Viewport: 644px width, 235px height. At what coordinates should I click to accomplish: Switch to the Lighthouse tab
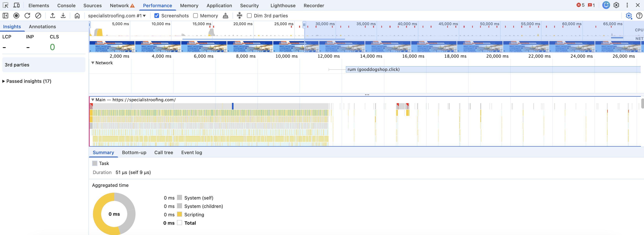coord(283,5)
